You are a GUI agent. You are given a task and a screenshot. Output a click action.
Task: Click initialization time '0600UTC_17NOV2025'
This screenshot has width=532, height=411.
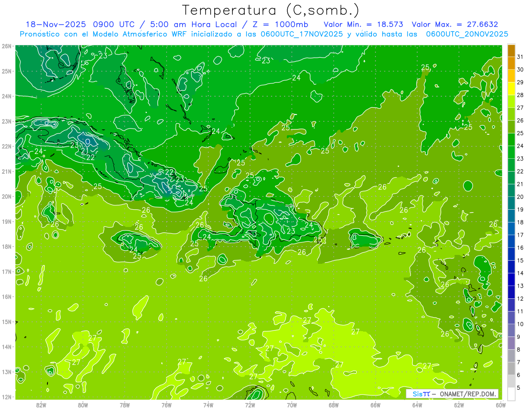coord(301,34)
